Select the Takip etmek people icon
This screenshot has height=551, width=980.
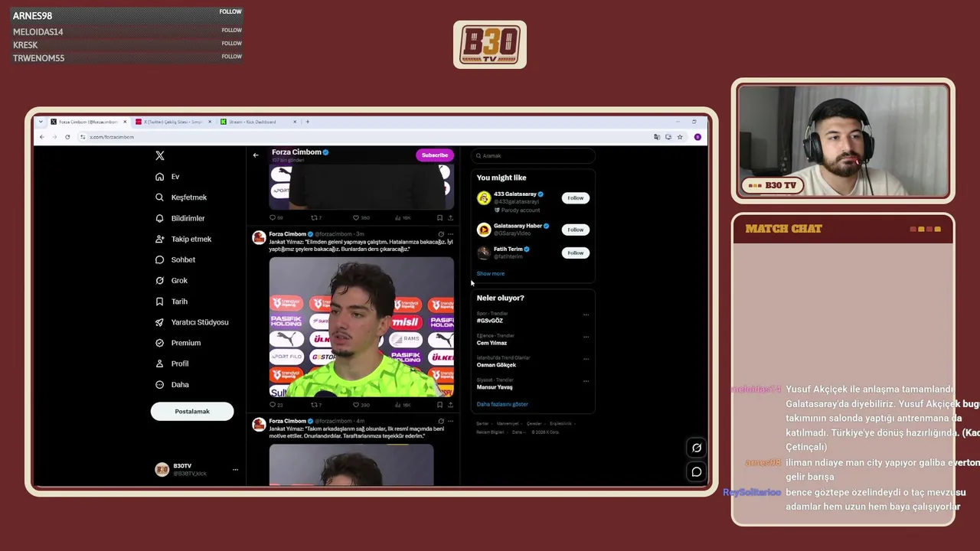159,239
